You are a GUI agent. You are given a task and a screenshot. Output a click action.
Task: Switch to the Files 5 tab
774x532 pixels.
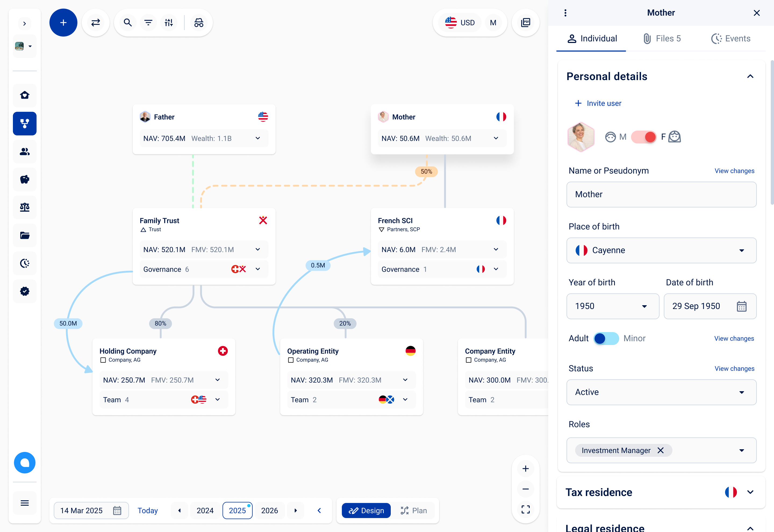pos(662,39)
